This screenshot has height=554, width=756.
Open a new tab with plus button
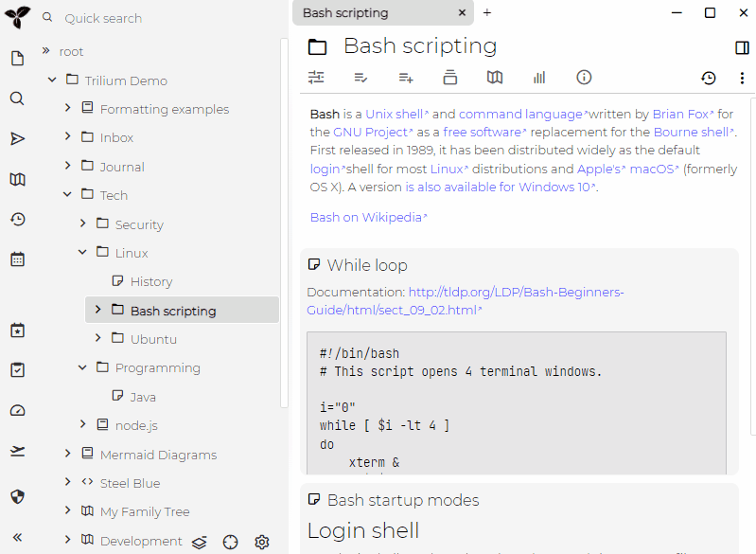click(487, 13)
